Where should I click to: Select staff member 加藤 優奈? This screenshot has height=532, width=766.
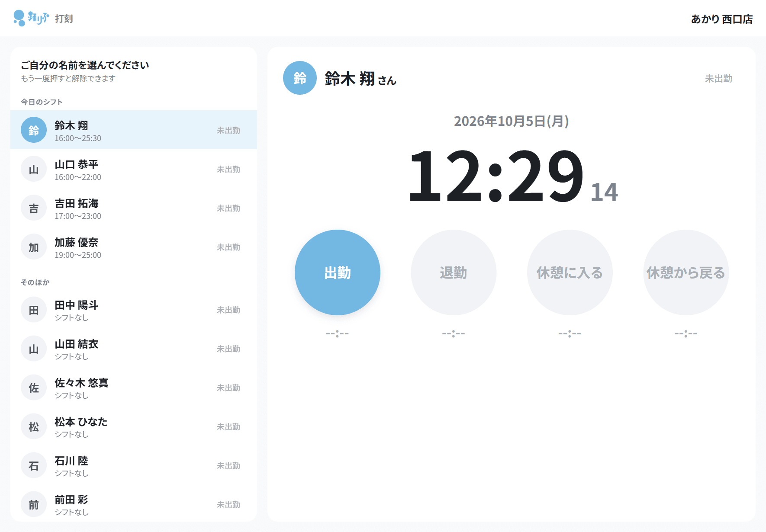(x=134, y=247)
